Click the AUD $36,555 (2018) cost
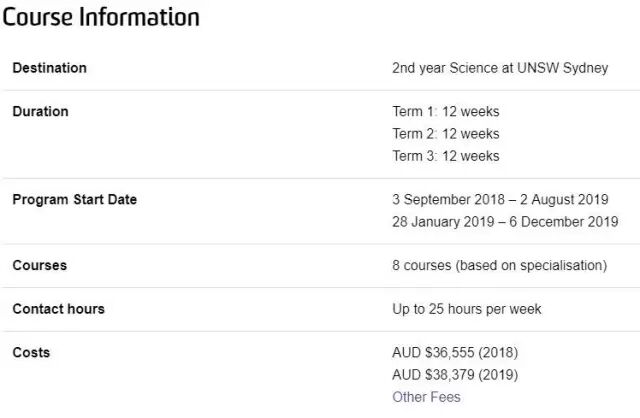The height and width of the screenshot is (418, 640). click(x=455, y=353)
